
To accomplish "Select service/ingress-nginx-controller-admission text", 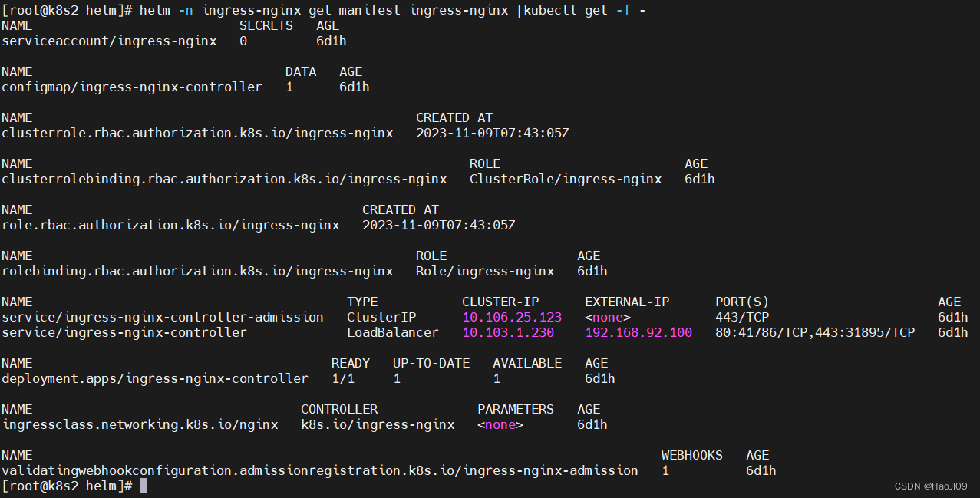I will coord(163,317).
